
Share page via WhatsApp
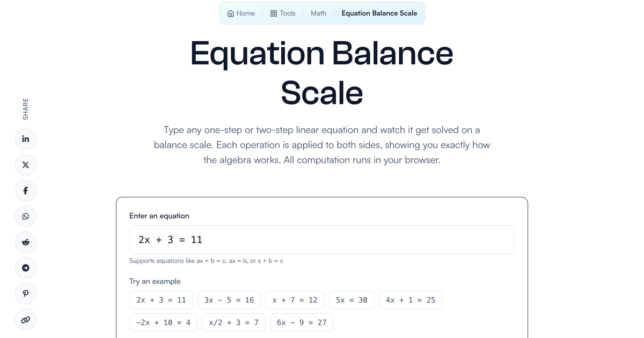pyautogui.click(x=26, y=216)
